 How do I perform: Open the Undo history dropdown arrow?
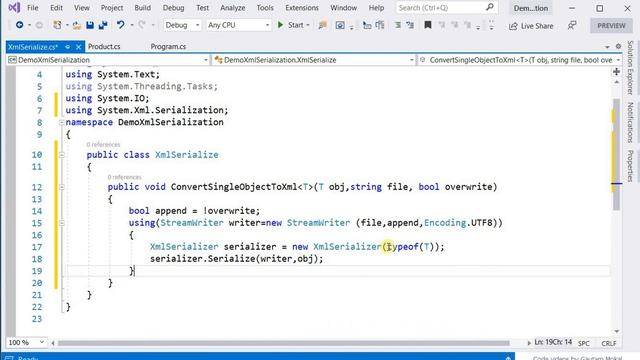coord(131,25)
